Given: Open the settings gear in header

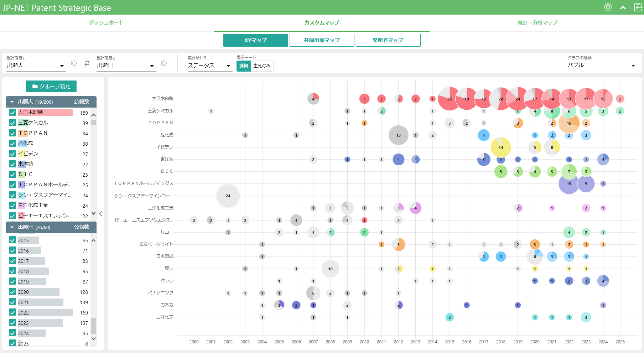Looking at the screenshot, I should click(x=608, y=7).
